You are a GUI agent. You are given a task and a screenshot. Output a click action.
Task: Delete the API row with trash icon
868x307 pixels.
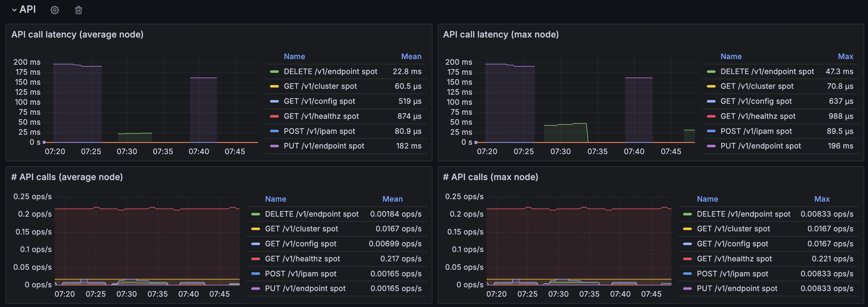[79, 10]
